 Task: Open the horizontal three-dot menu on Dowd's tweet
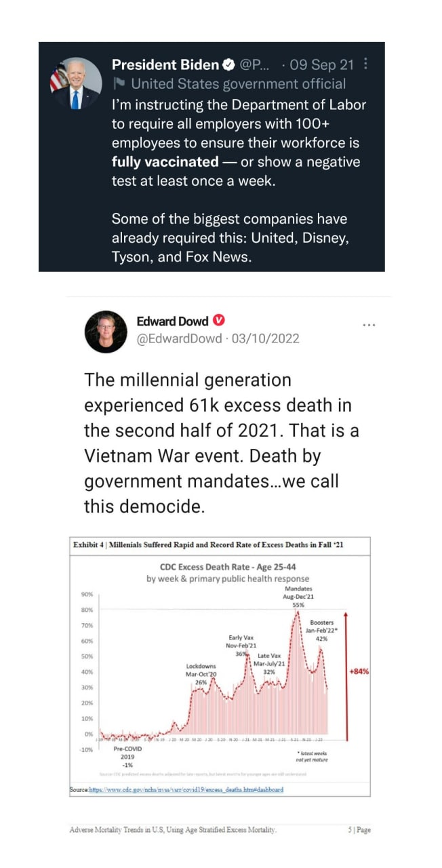pyautogui.click(x=369, y=325)
